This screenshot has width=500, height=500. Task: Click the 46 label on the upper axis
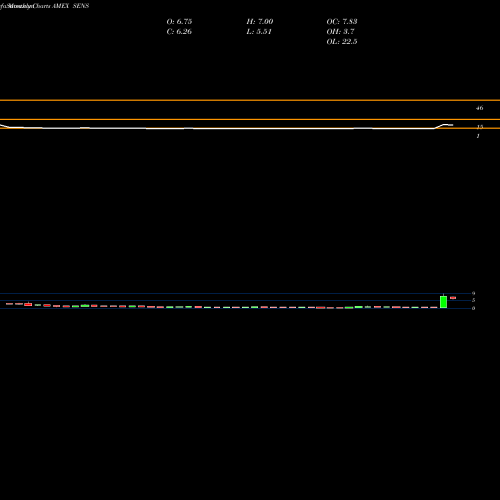pyautogui.click(x=479, y=108)
